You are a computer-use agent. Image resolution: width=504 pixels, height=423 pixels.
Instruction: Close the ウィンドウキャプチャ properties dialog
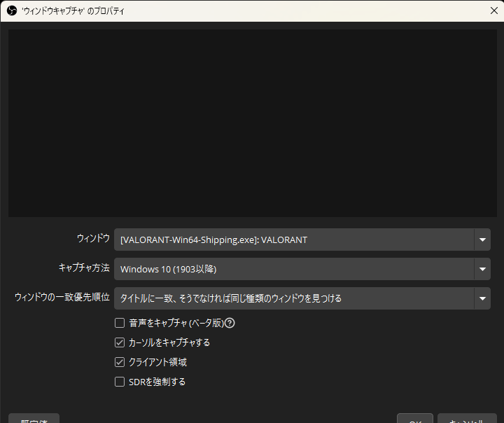(494, 11)
